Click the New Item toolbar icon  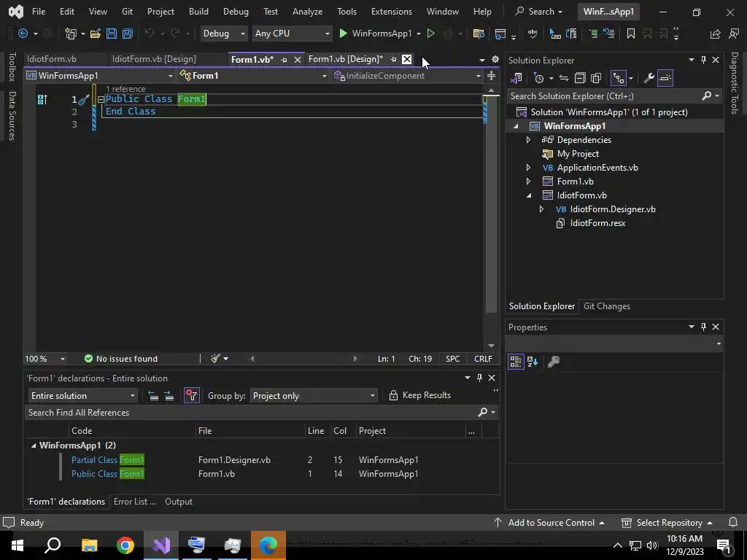point(71,34)
